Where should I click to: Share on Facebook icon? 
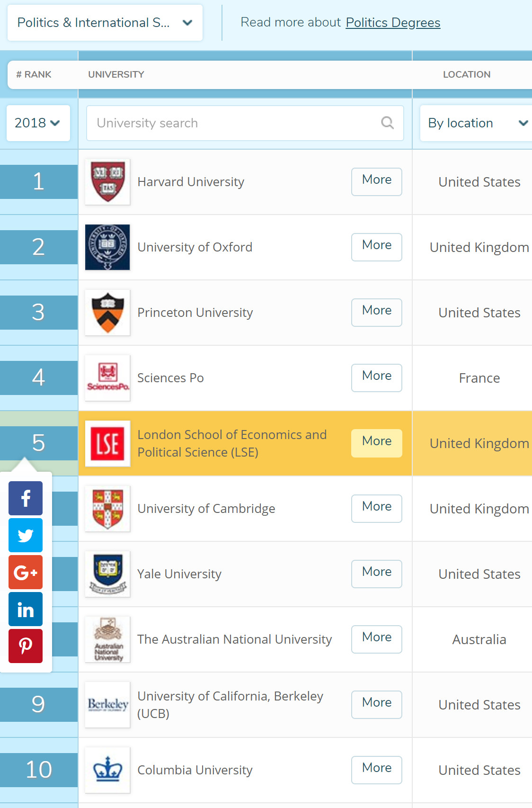tap(26, 498)
